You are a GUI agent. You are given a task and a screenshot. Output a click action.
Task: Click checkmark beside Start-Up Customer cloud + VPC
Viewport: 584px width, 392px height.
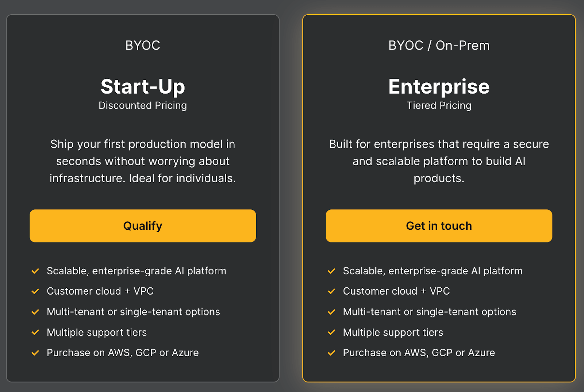pos(35,291)
